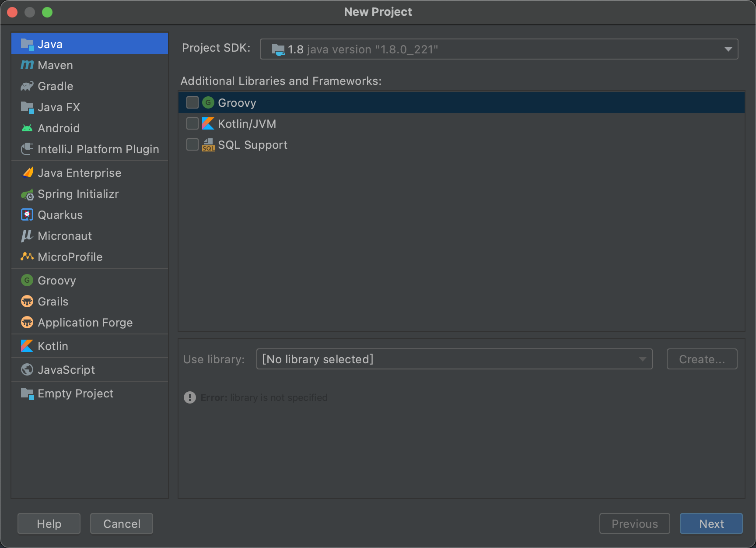Click the Next button
756x548 pixels.
pyautogui.click(x=711, y=523)
